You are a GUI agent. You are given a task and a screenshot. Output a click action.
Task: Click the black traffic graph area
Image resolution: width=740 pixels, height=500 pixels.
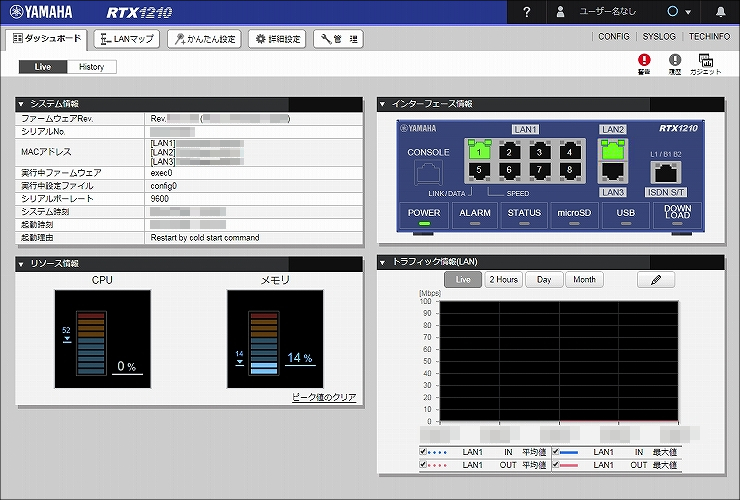[x=559, y=361]
